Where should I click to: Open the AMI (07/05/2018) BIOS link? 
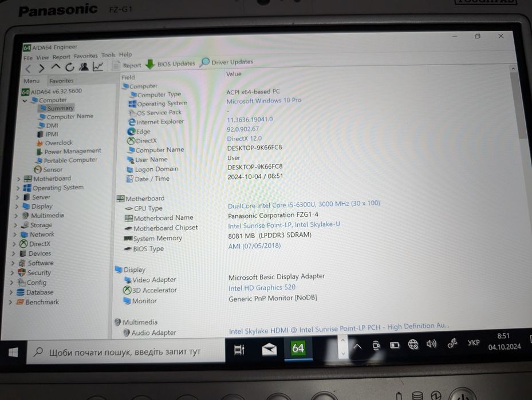pos(254,246)
